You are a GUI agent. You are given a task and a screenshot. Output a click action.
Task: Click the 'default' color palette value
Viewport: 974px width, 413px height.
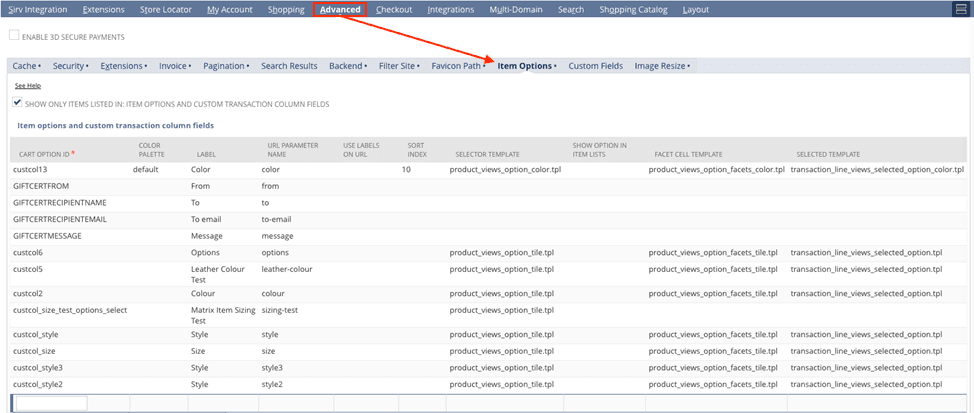pos(146,170)
